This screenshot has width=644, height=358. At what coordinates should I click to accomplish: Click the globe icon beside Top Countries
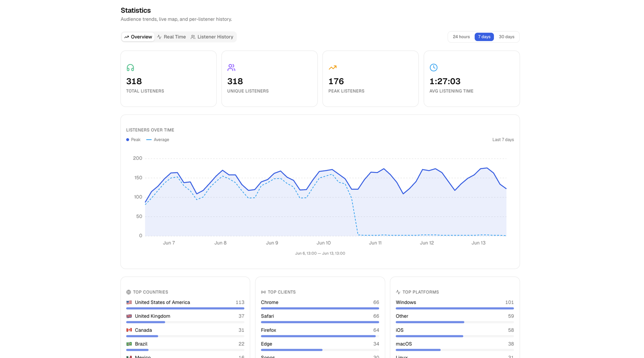point(129,292)
